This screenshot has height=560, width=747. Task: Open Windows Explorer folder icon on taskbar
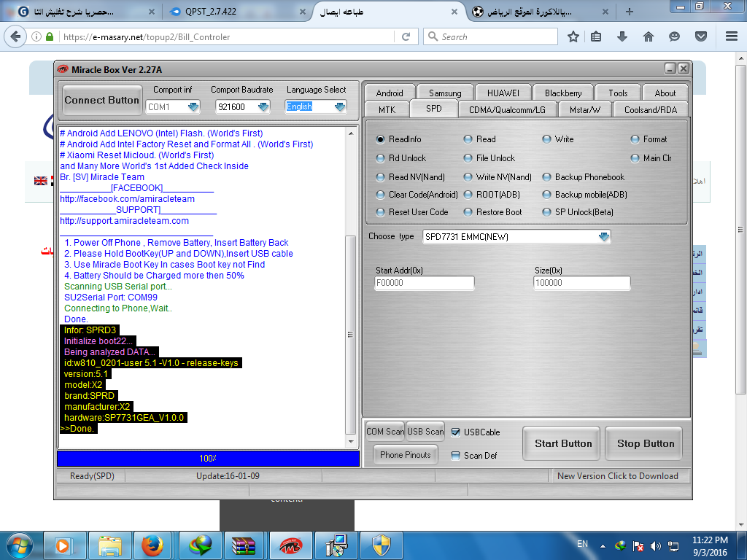tap(110, 545)
